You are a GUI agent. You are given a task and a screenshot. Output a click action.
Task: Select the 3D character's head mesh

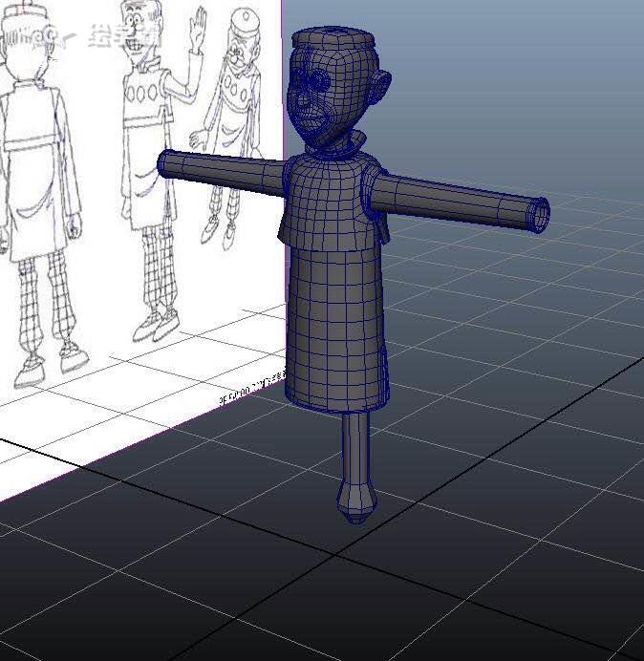coord(333,94)
